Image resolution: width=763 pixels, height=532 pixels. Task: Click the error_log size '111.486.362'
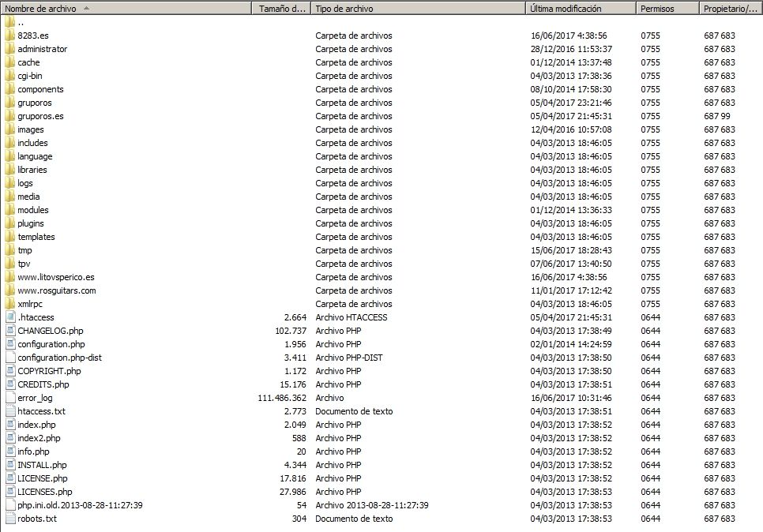click(x=282, y=398)
